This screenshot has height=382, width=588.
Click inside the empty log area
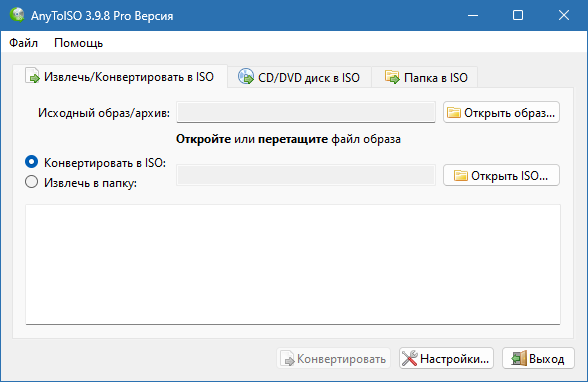[x=293, y=264]
